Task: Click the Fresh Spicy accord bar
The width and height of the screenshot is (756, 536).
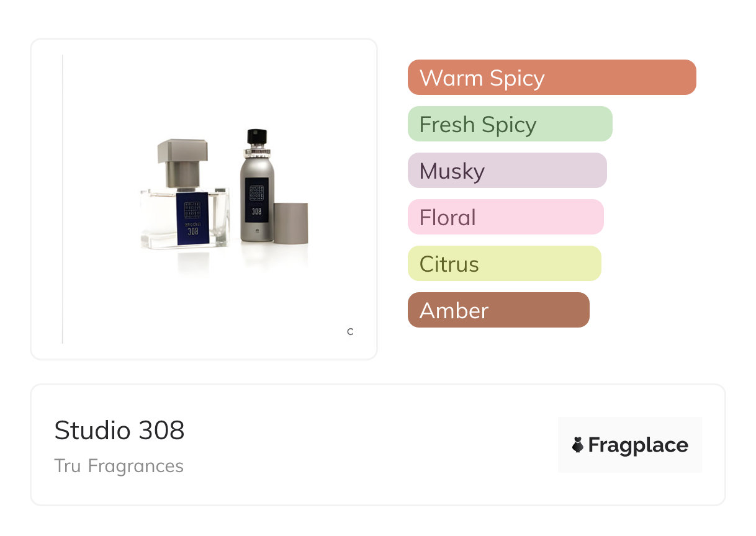Action: click(510, 124)
